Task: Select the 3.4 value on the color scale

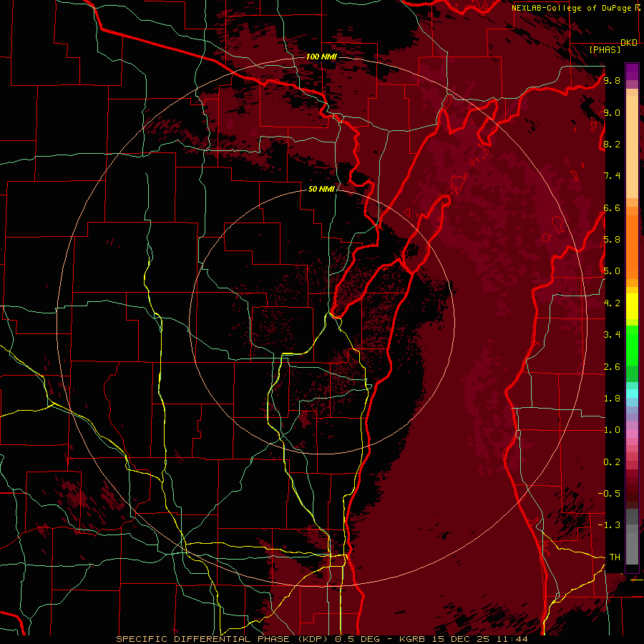Action: (612, 335)
